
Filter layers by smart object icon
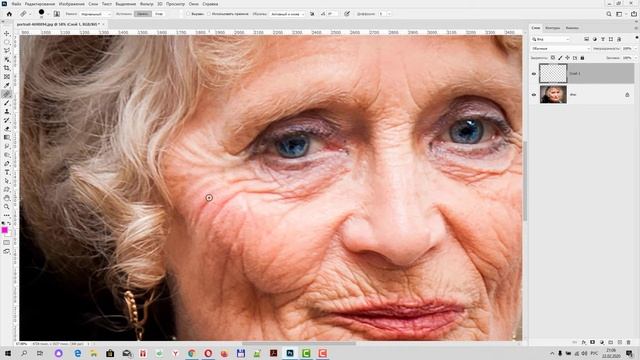coord(619,39)
